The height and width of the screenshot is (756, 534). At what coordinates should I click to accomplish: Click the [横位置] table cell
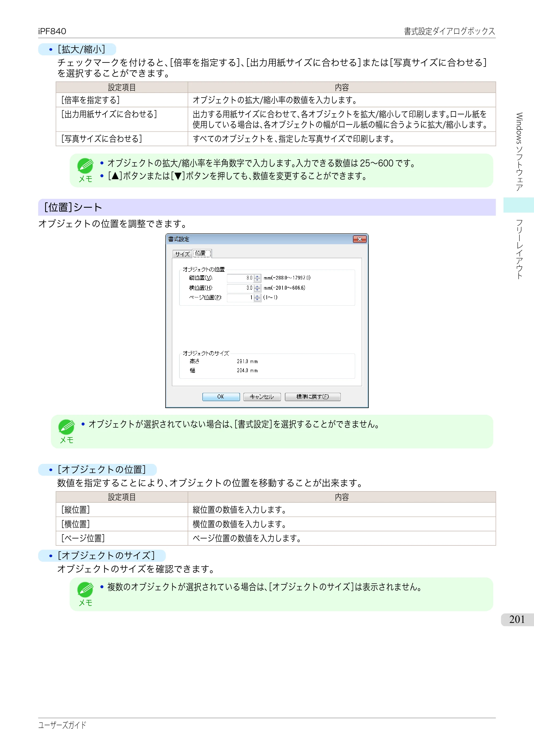click(x=122, y=524)
